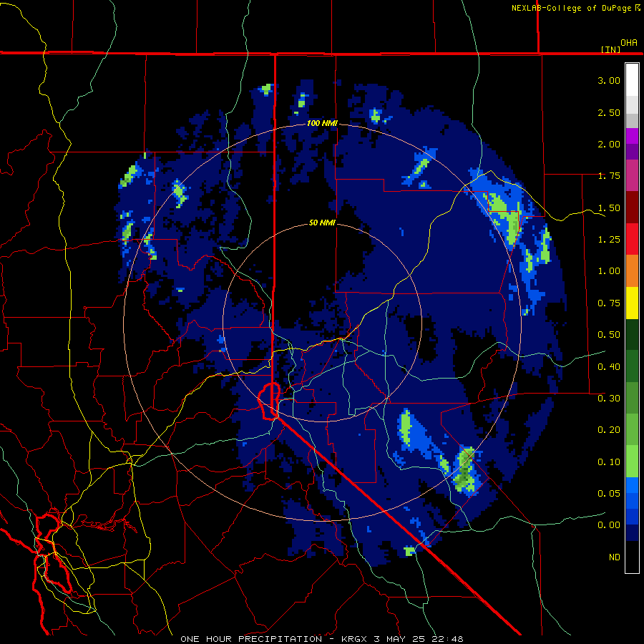Click the 0.10 legend value
This screenshot has height=644, width=644.
click(609, 462)
